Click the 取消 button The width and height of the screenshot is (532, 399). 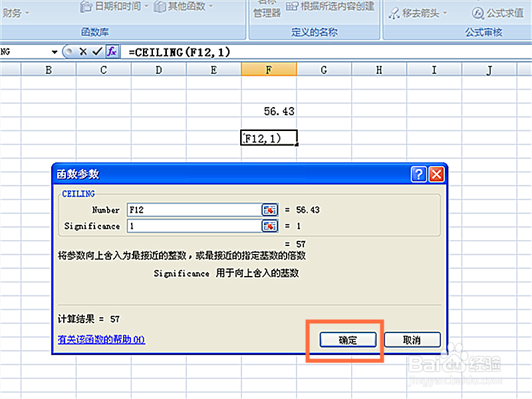click(412, 340)
